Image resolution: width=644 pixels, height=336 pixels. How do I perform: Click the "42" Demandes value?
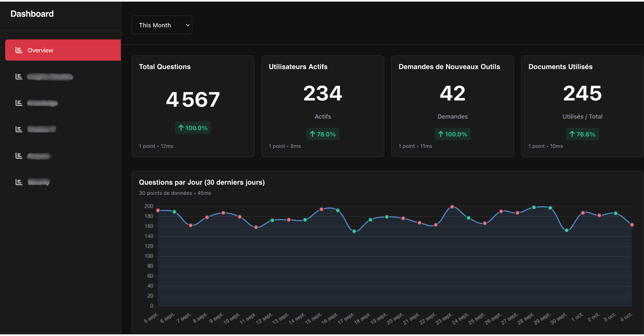tap(452, 93)
